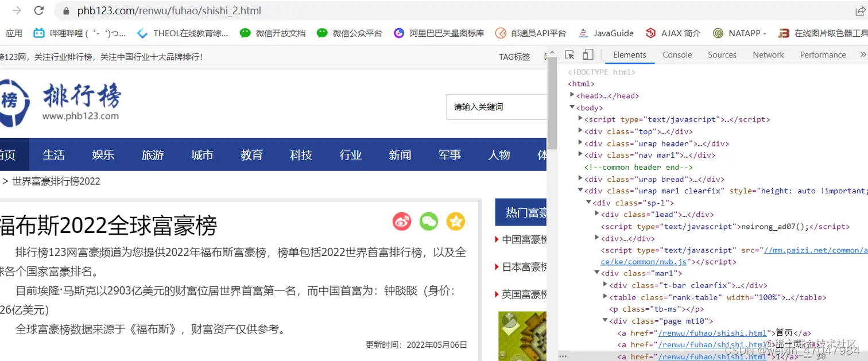This screenshot has width=868, height=361.
Task: Click the site security lock icon in address bar
Action: click(x=65, y=10)
